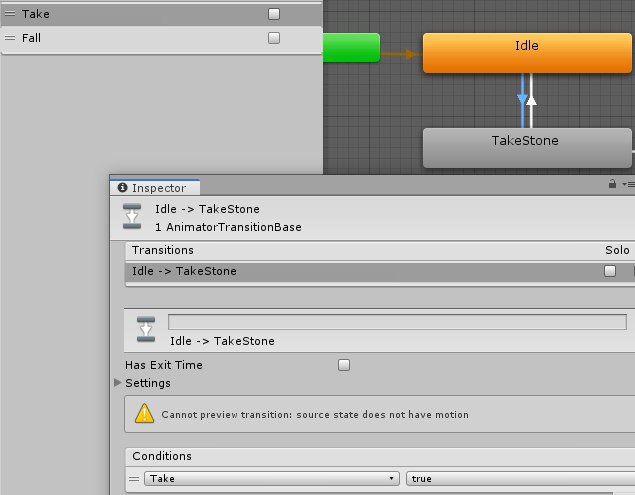Open the Inspector panel options menu
The height and width of the screenshot is (495, 635).
point(629,184)
